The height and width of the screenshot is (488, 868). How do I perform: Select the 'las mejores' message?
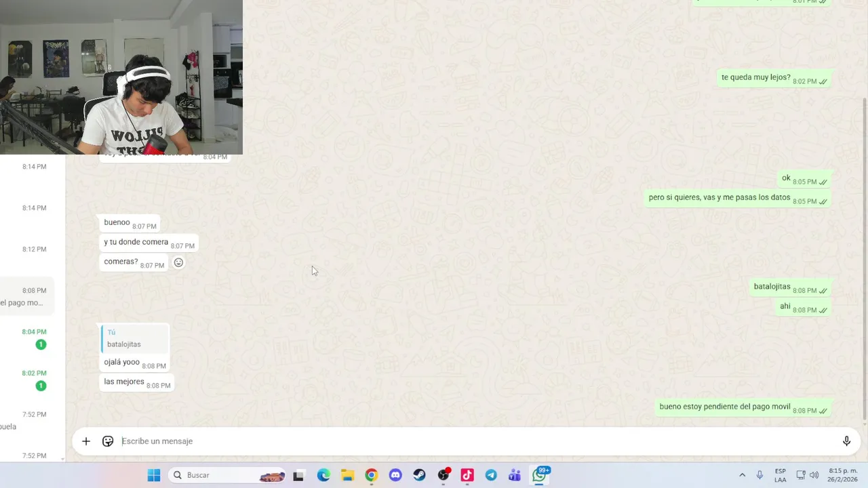click(x=137, y=383)
